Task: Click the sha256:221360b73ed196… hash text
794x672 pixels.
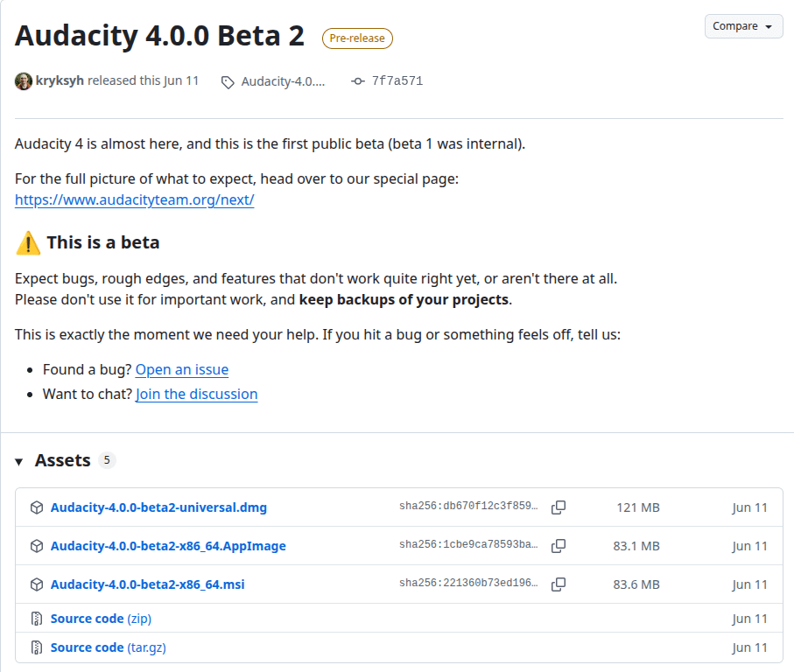Action: coord(468,583)
